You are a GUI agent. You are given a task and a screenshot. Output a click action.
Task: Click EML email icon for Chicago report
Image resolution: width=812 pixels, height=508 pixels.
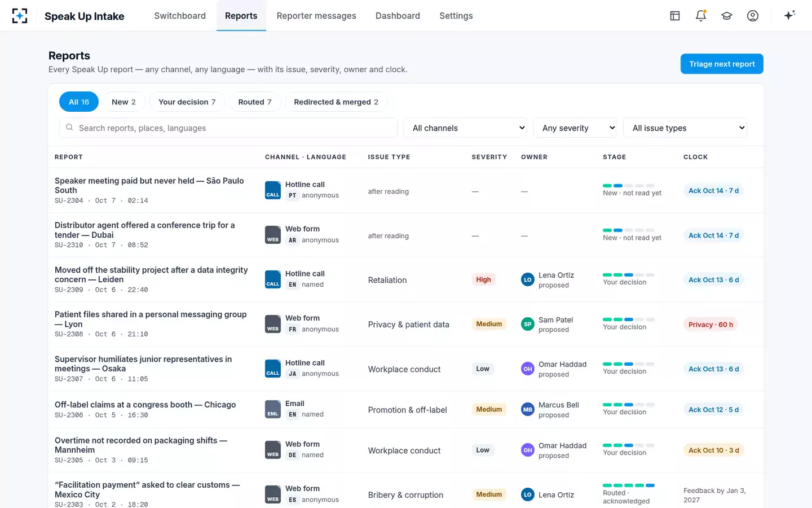(273, 409)
